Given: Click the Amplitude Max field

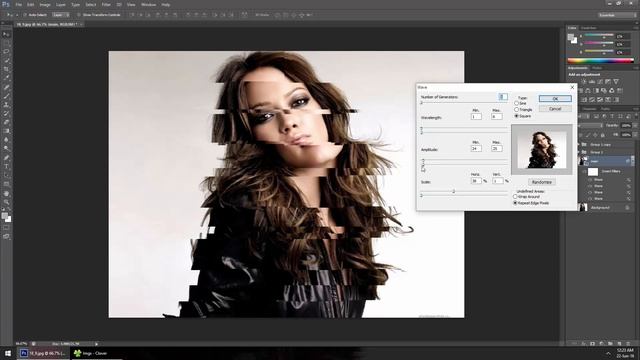Looking at the screenshot, I should click(x=496, y=149).
